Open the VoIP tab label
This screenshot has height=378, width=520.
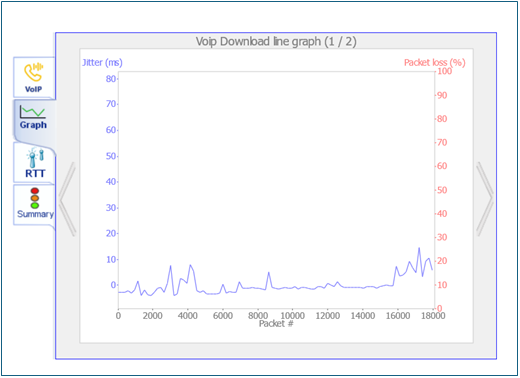click(33, 89)
